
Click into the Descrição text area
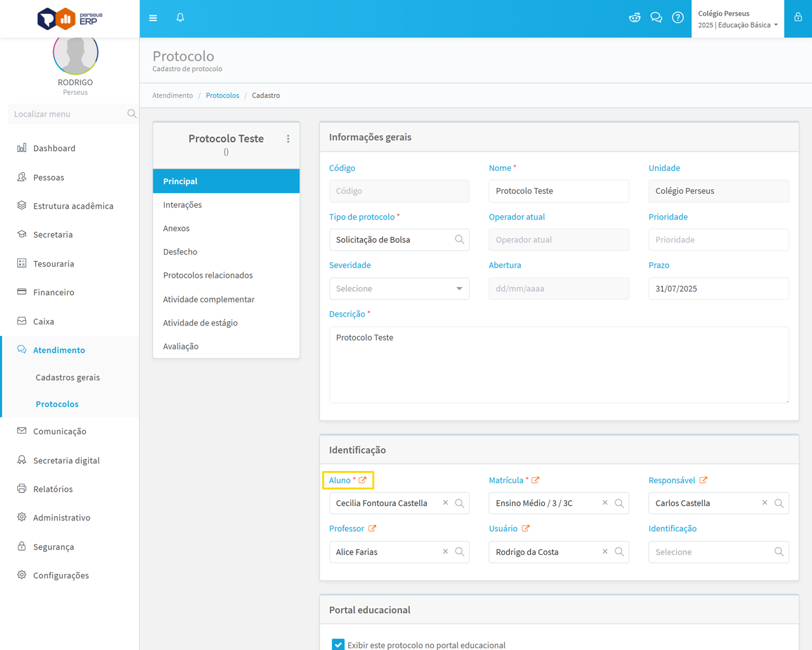pyautogui.click(x=559, y=364)
